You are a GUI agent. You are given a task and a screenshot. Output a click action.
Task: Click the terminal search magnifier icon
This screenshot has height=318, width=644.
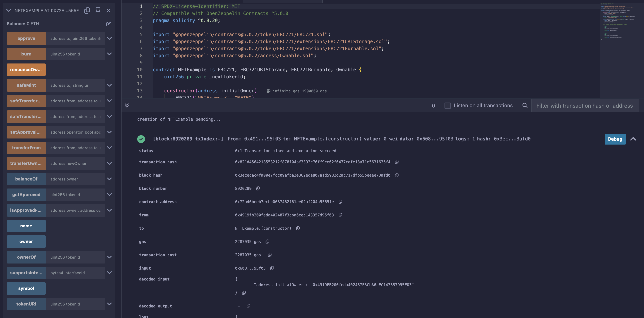[525, 105]
